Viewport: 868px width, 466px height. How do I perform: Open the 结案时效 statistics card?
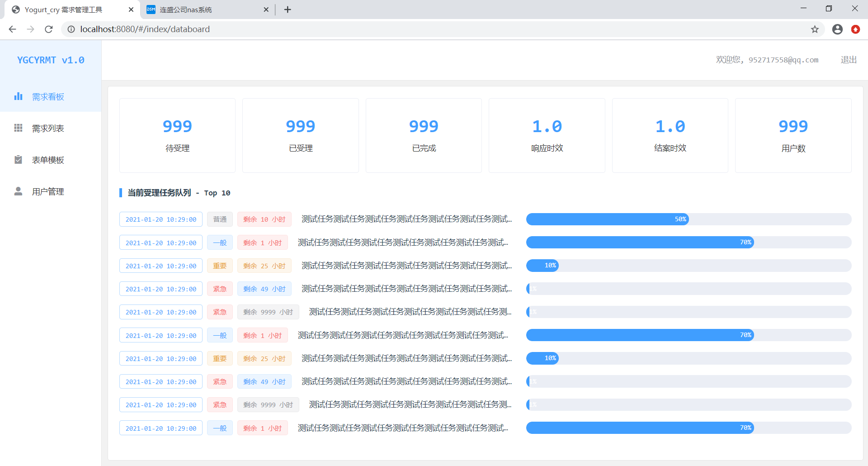point(670,135)
